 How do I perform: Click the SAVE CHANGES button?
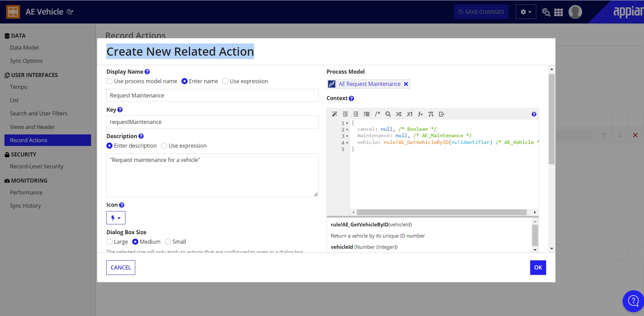coord(481,12)
